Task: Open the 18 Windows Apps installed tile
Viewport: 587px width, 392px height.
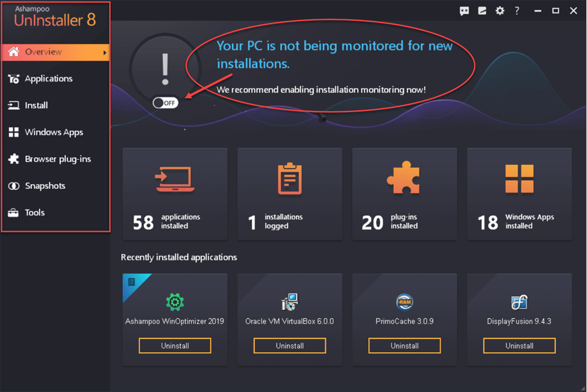Action: (519, 194)
